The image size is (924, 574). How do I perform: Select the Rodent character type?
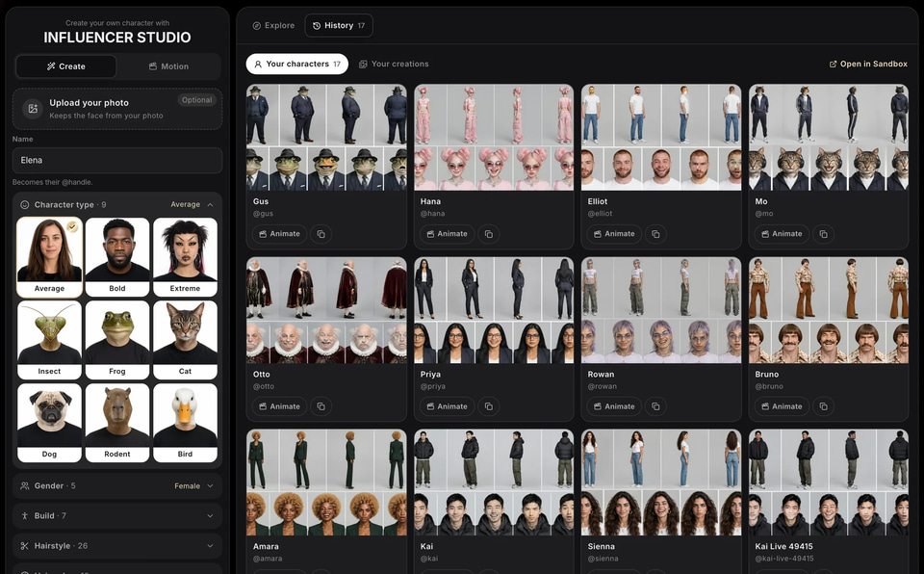[117, 423]
